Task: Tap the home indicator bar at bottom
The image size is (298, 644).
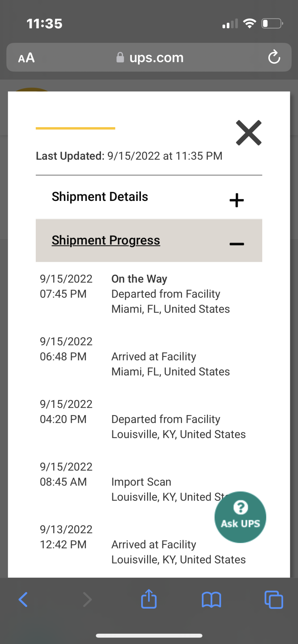Action: (x=149, y=636)
